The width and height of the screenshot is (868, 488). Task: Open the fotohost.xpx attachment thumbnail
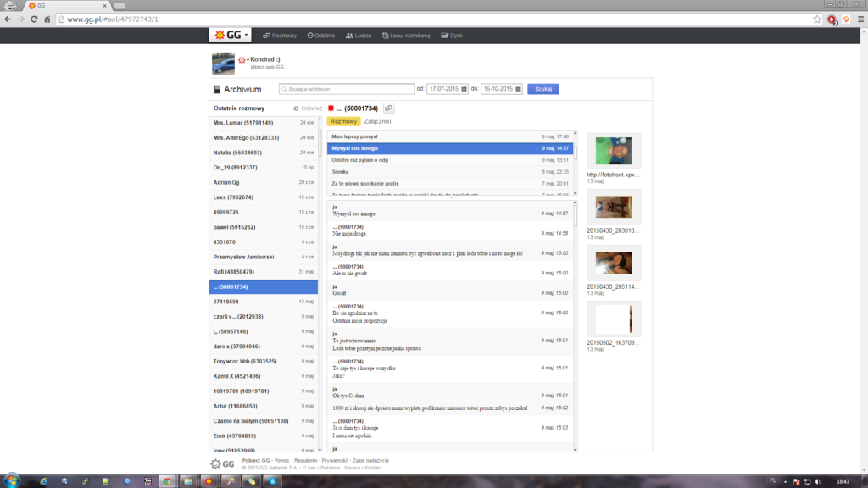coord(614,151)
